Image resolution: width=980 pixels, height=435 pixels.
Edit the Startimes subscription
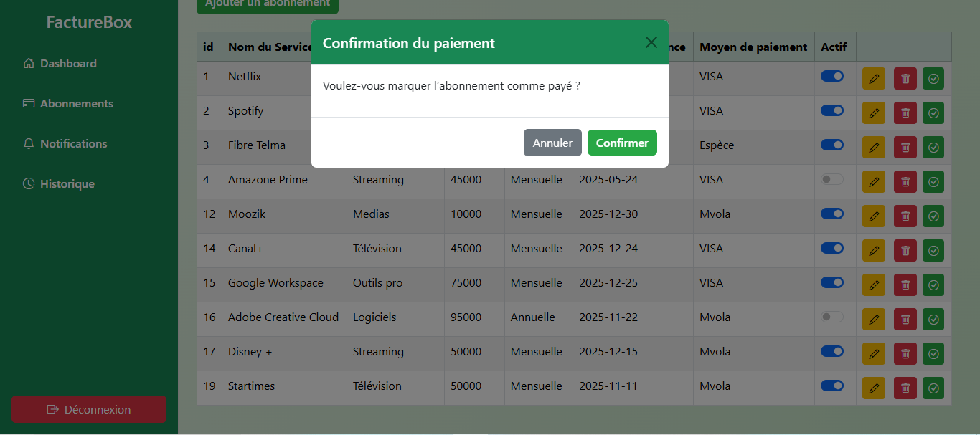[x=874, y=388]
